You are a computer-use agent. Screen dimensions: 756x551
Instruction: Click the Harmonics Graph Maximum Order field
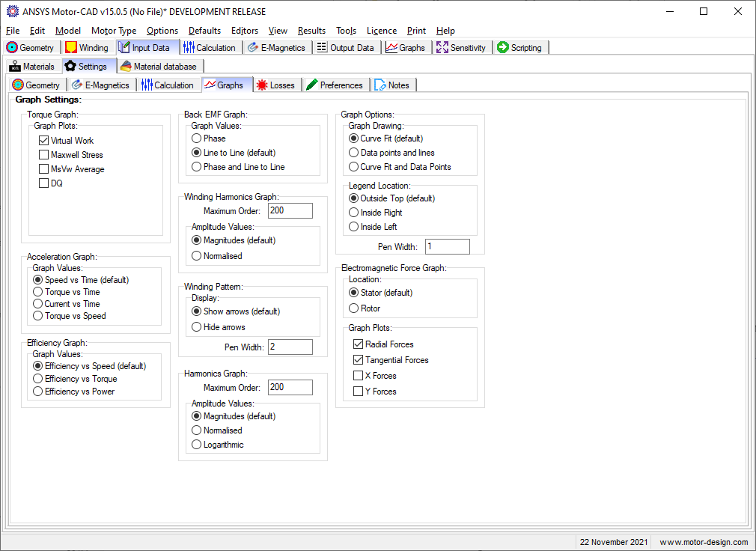[290, 387]
